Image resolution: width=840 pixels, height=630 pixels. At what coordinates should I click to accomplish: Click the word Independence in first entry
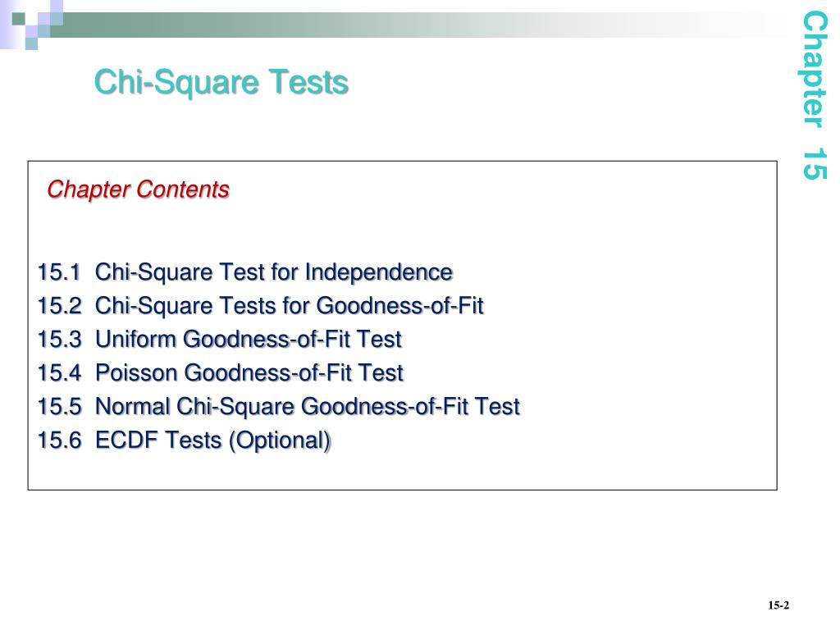tap(379, 272)
